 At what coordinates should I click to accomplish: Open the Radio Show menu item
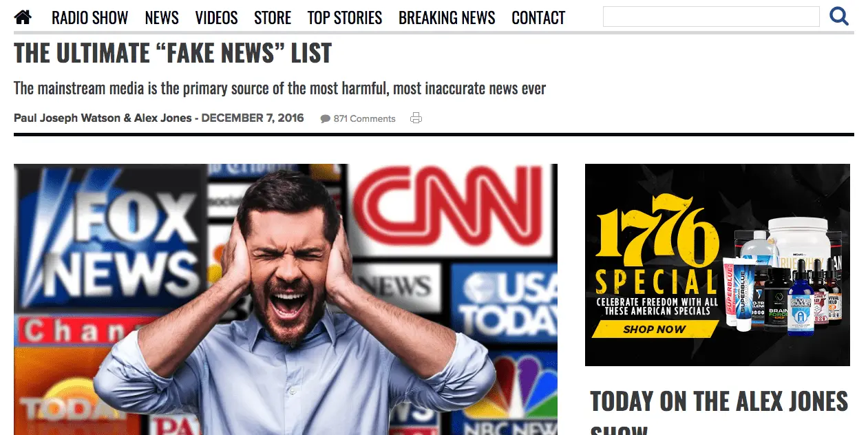tap(89, 18)
